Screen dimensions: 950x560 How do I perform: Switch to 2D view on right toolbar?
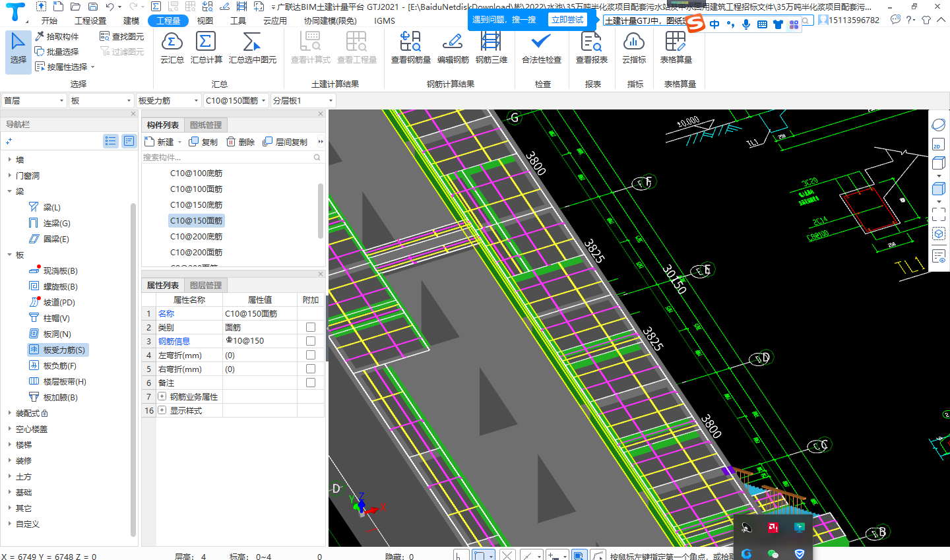pyautogui.click(x=938, y=145)
